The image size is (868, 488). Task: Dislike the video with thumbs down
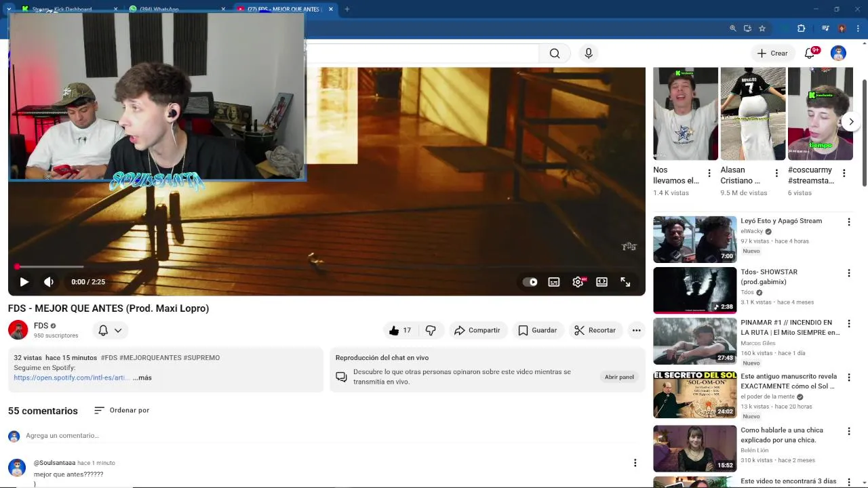coord(431,330)
